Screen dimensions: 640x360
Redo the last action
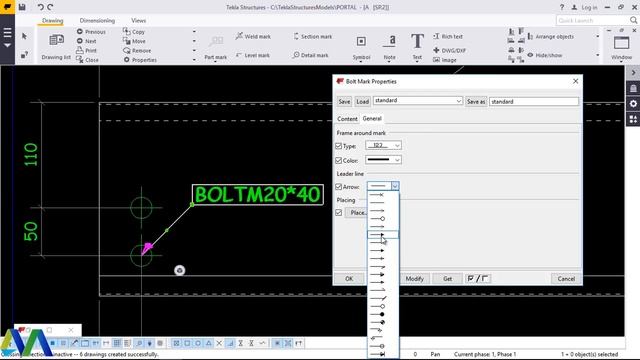pos(50,7)
